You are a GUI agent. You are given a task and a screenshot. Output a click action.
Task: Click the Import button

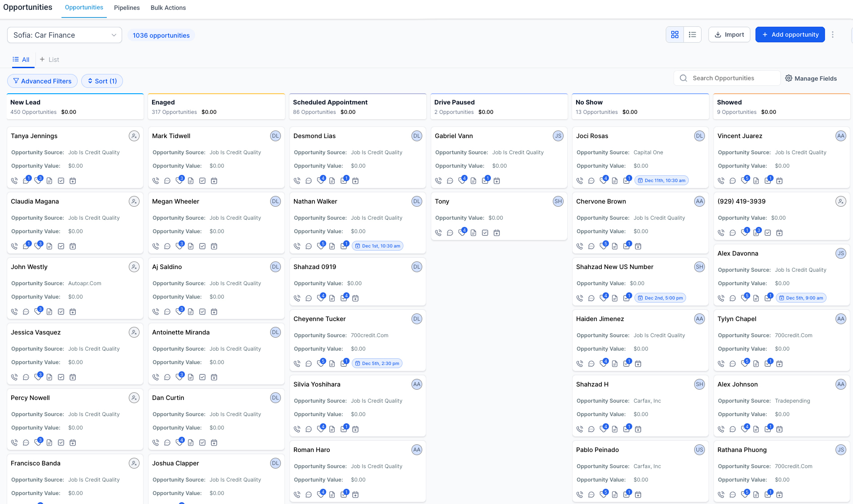(x=729, y=35)
